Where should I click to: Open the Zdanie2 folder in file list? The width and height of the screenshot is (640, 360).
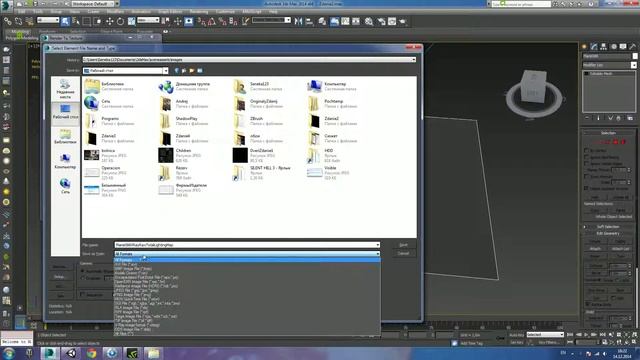333,121
